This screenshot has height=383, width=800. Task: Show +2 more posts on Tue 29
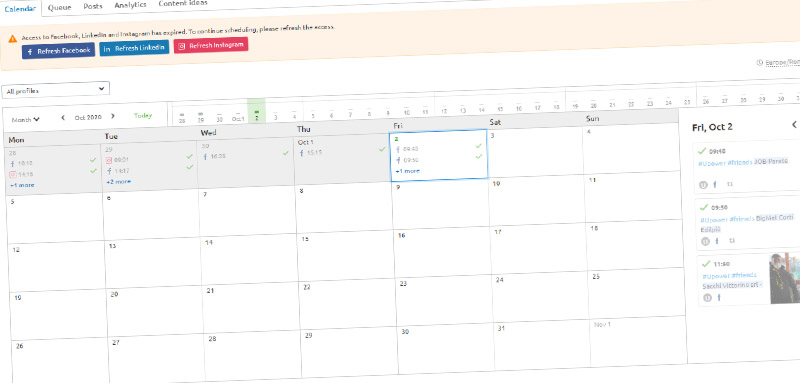[118, 182]
